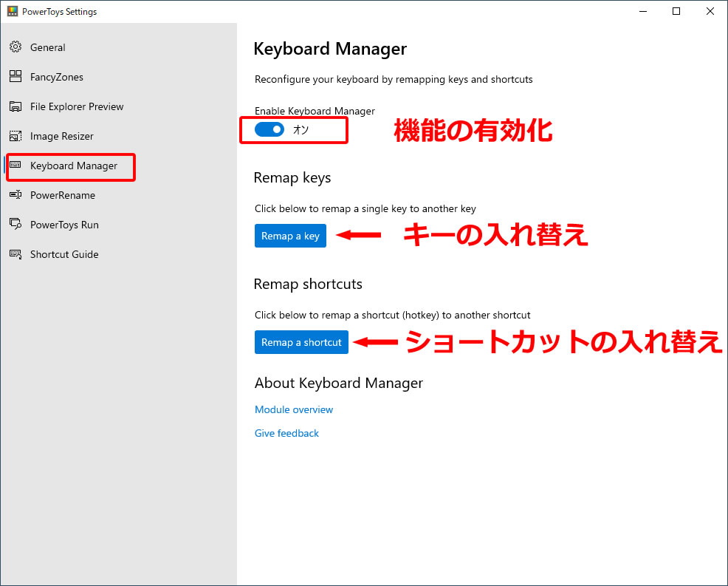Click the About Keyboard Manager heading
The width and height of the screenshot is (728, 586).
(338, 383)
